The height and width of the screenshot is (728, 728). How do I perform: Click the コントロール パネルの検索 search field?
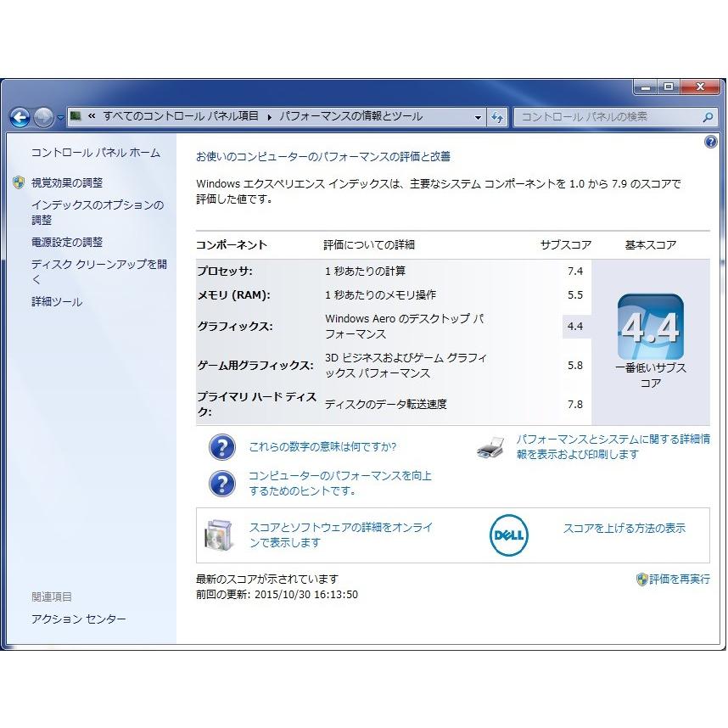click(607, 117)
